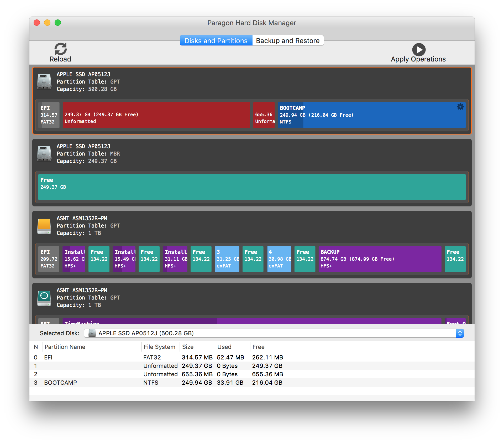Click the Apply Operations play icon
The height and width of the screenshot is (443, 504).
[419, 49]
